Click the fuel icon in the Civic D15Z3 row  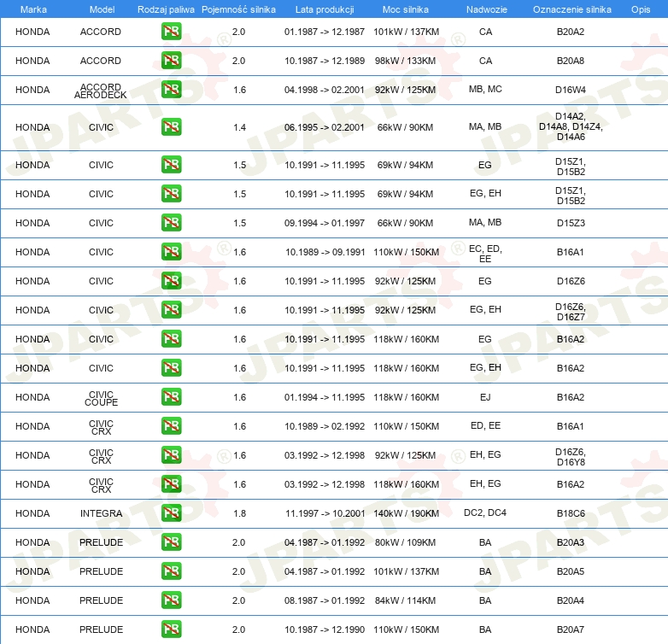pyautogui.click(x=171, y=222)
